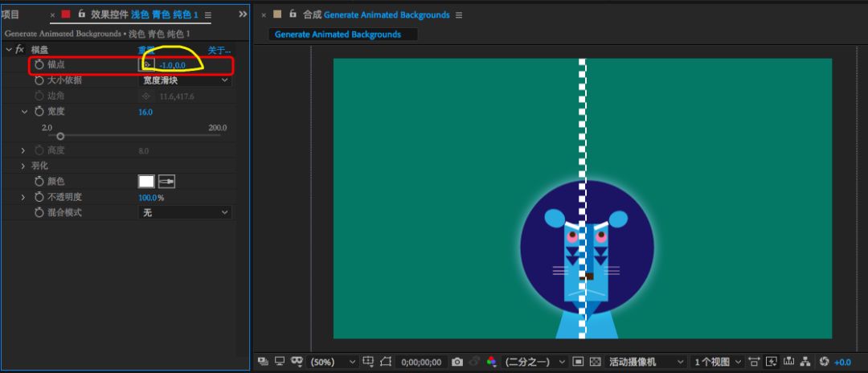Take a snapshot with the camera icon
Screen dimensions: 868x373
click(457, 362)
